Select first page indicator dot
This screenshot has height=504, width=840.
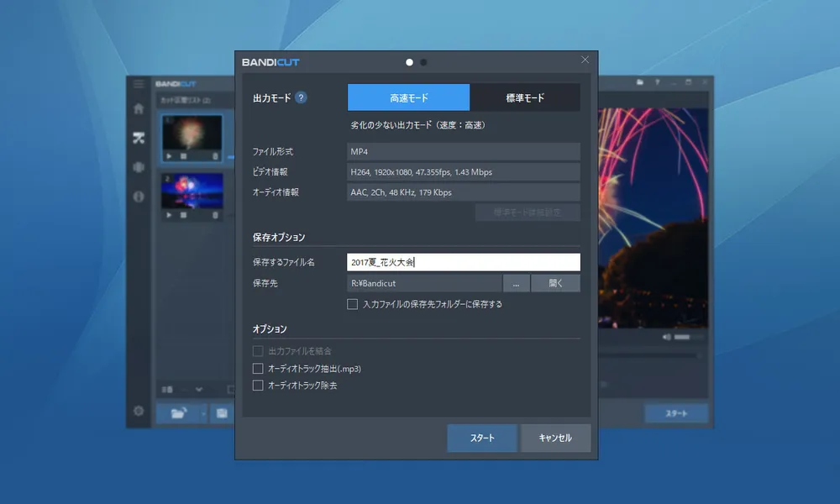pyautogui.click(x=409, y=63)
